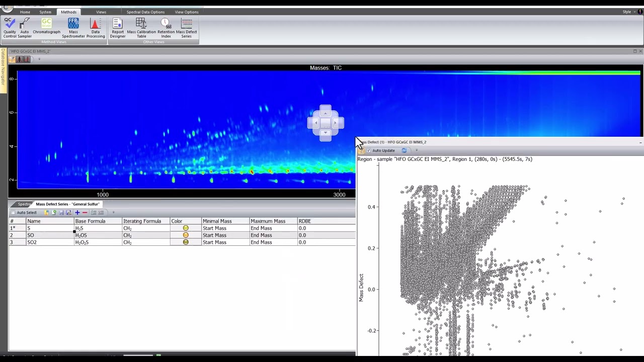Click the center of the navigation pad
Viewport: 644px width, 362px height.
click(326, 123)
